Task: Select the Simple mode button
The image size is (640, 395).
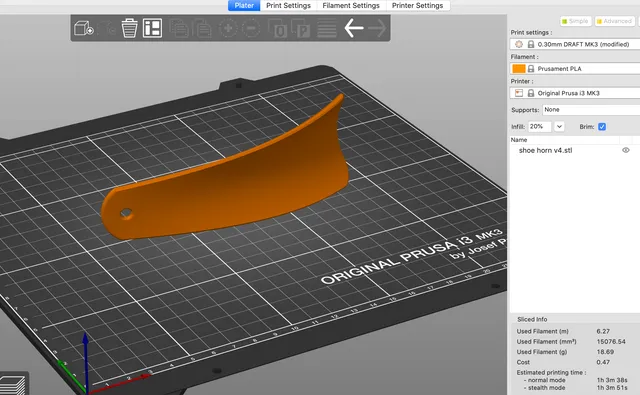Action: tap(576, 21)
